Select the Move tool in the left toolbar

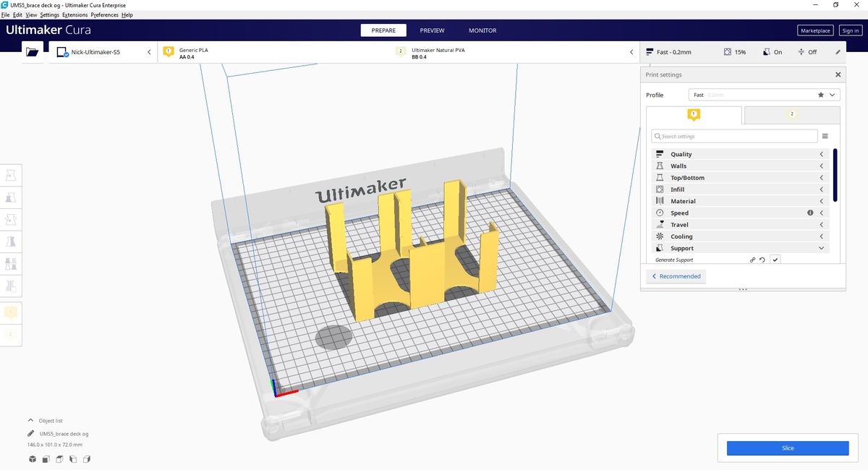click(11, 174)
